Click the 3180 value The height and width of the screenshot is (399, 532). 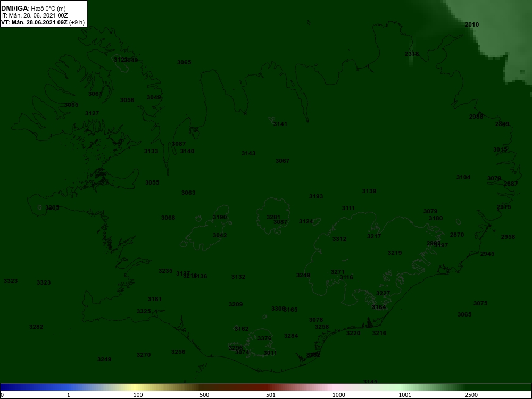coord(436,218)
